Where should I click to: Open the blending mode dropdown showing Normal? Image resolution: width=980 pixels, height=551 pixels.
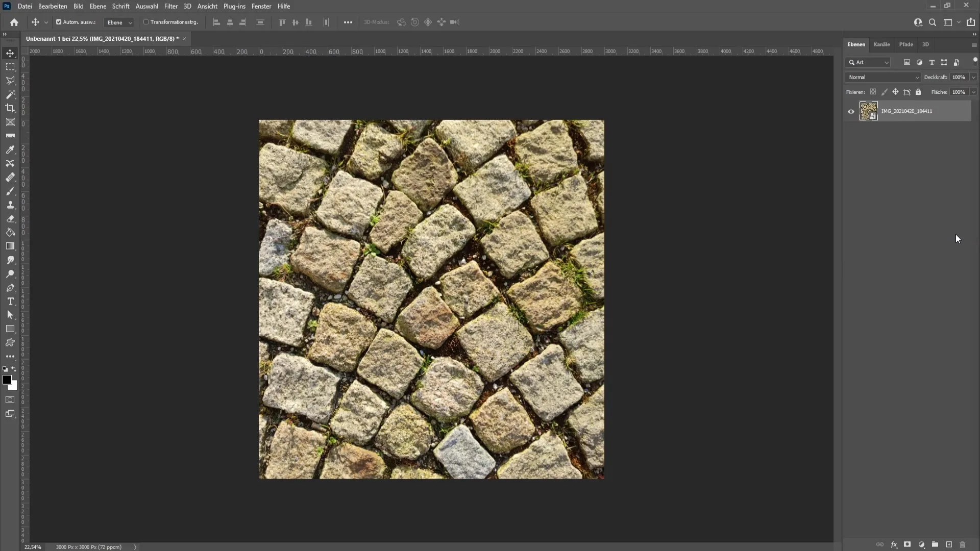click(x=883, y=77)
